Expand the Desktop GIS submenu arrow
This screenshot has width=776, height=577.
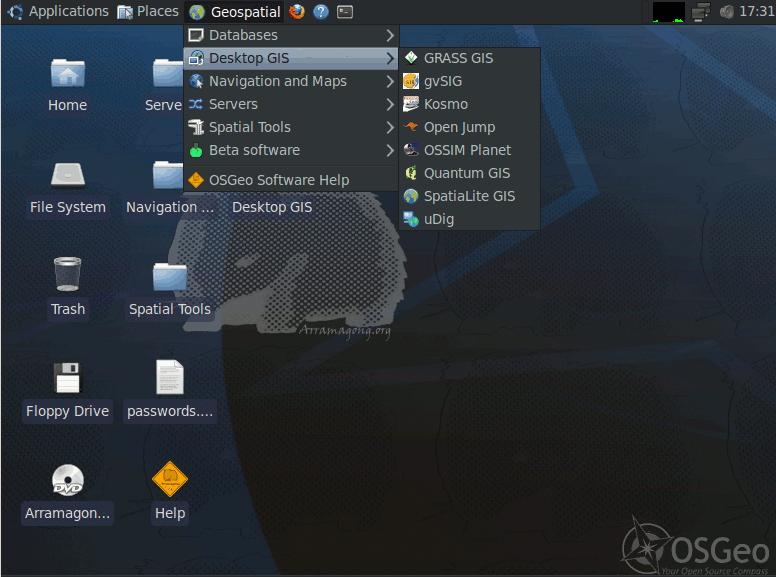390,58
